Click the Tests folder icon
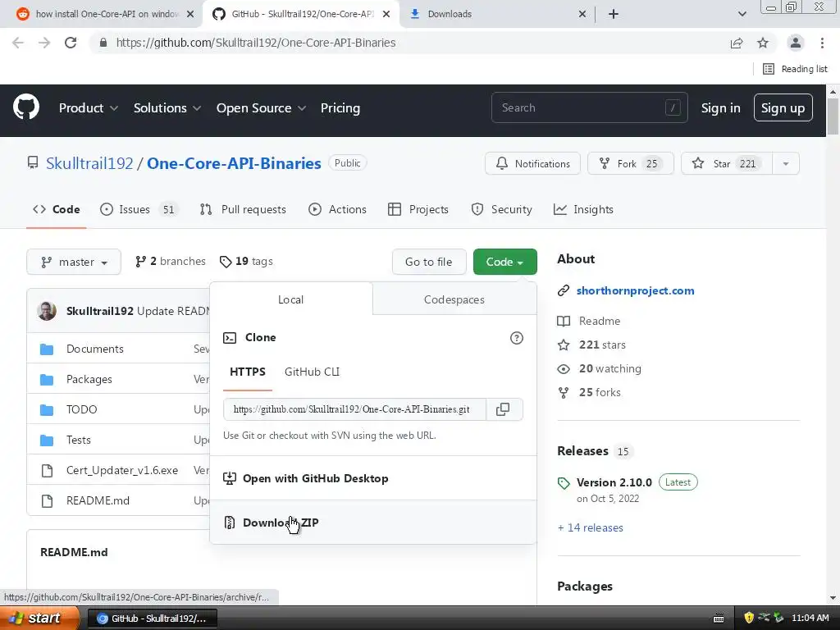 47,441
